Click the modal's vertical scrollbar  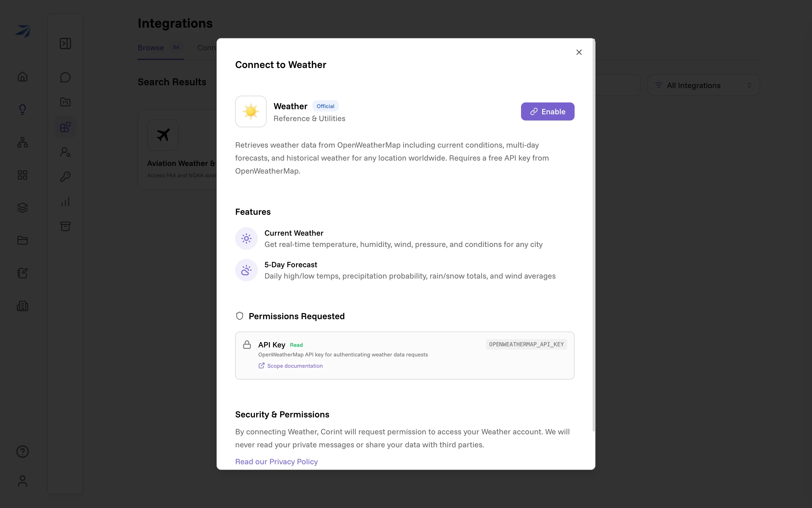point(593,235)
